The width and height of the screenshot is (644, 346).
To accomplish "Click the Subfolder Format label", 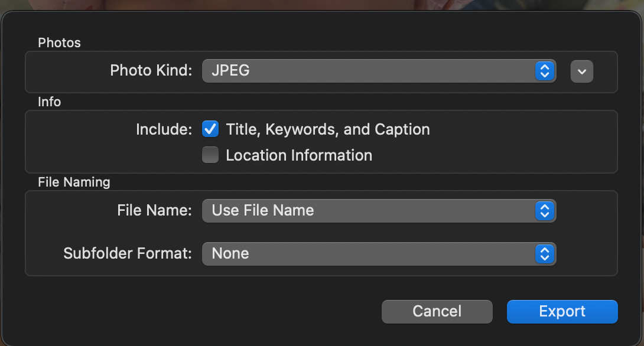I will point(127,253).
